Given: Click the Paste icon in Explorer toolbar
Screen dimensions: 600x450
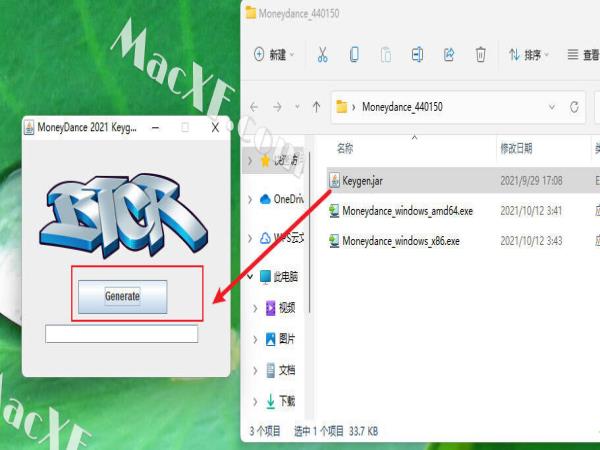Looking at the screenshot, I should coord(386,55).
